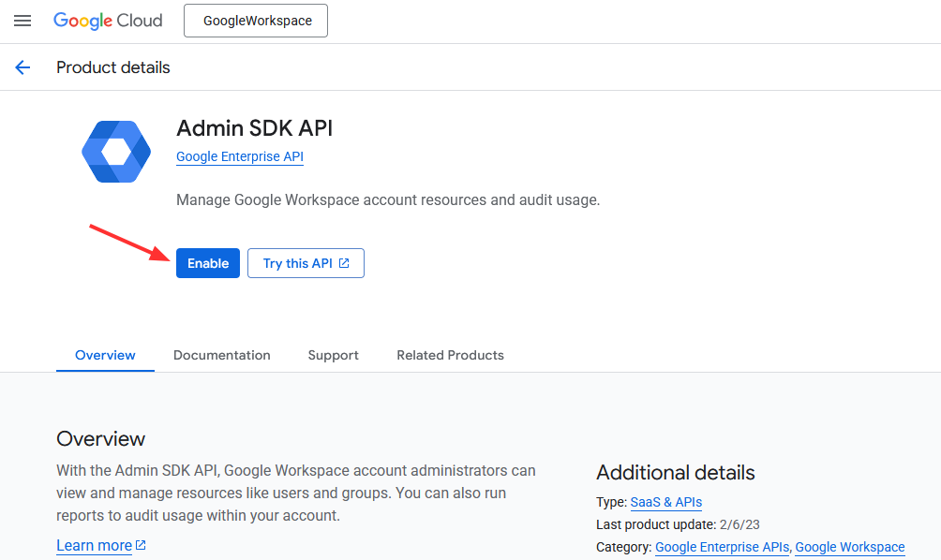Click the Product details page title
The height and width of the screenshot is (560, 941).
pos(113,67)
